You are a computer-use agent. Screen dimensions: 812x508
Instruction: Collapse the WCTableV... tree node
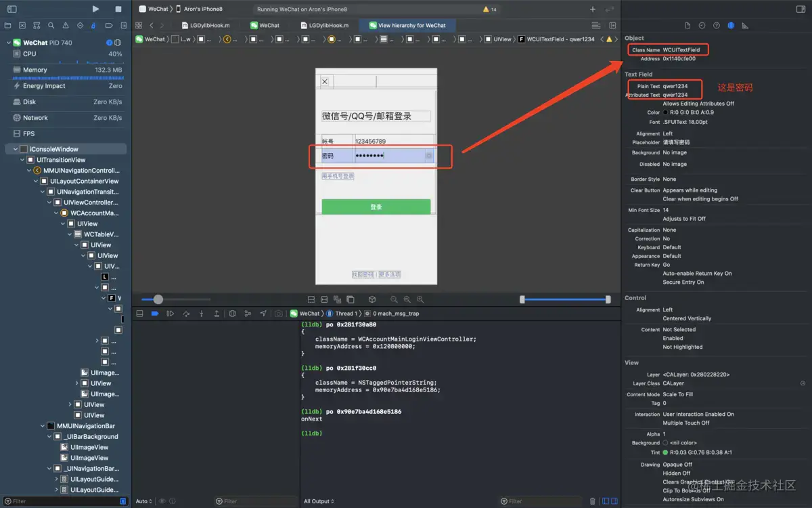click(x=69, y=234)
